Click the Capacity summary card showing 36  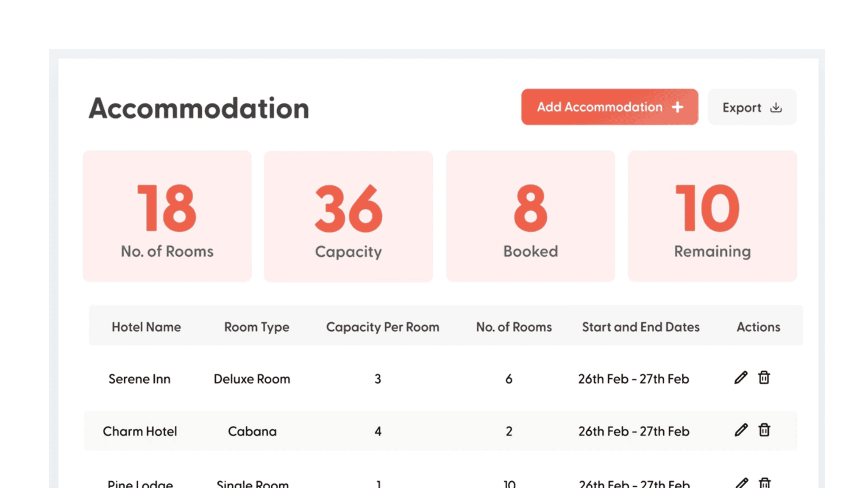tap(348, 216)
